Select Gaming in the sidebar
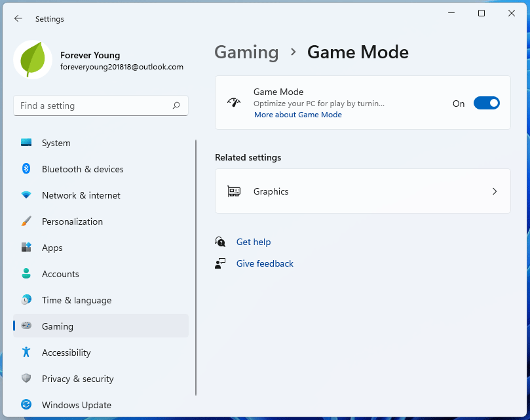Viewport: 530px width, 420px height. point(58,326)
